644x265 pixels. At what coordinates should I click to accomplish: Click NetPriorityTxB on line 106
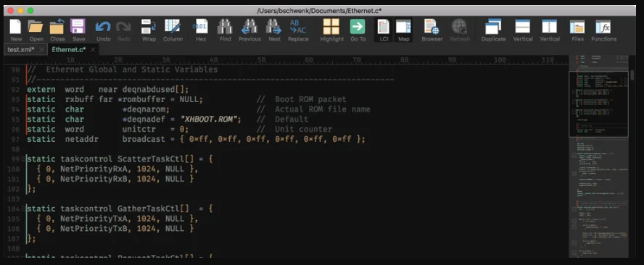94,229
